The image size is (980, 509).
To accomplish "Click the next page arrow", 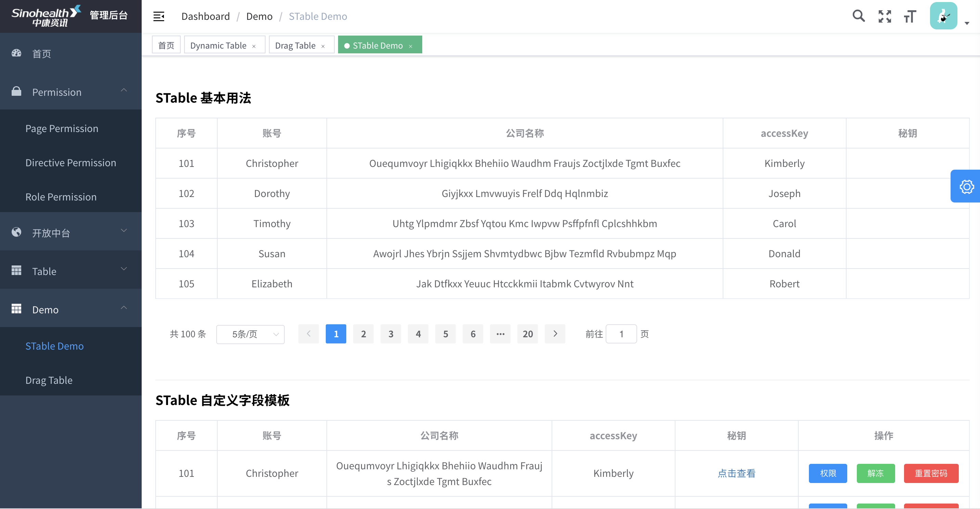I will 555,334.
